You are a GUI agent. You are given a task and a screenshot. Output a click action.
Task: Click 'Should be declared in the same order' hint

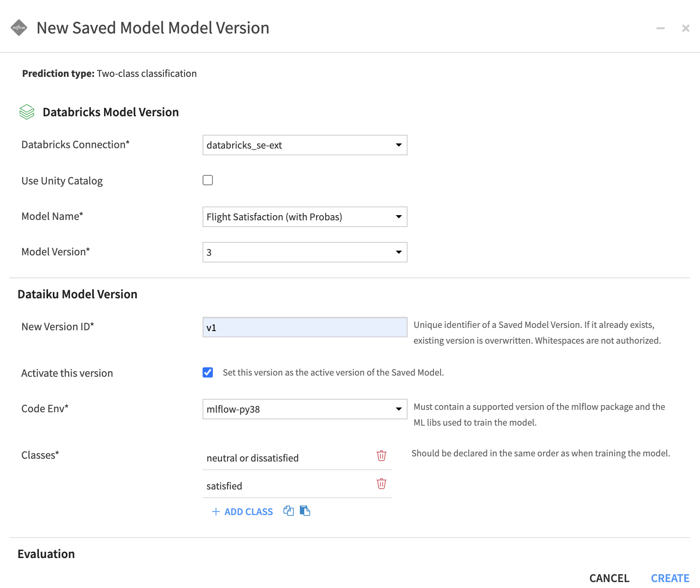[x=541, y=453]
